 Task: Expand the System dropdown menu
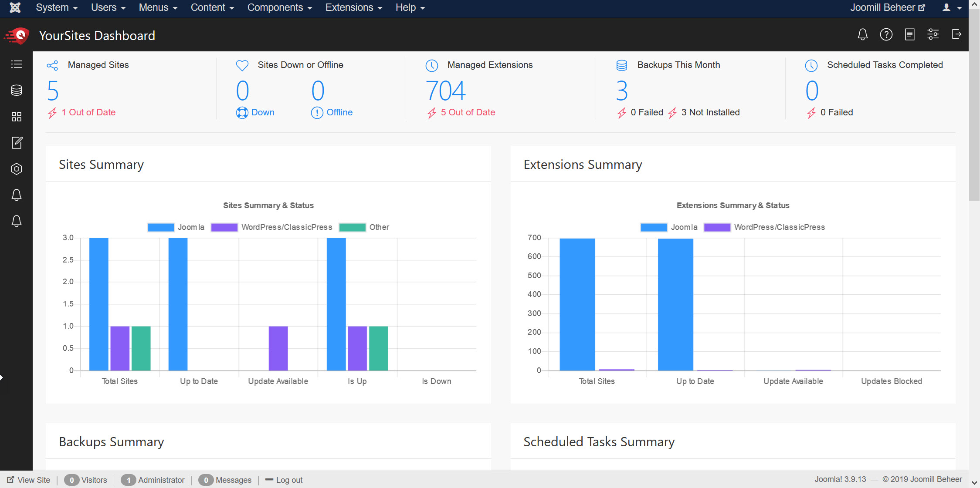pyautogui.click(x=57, y=8)
